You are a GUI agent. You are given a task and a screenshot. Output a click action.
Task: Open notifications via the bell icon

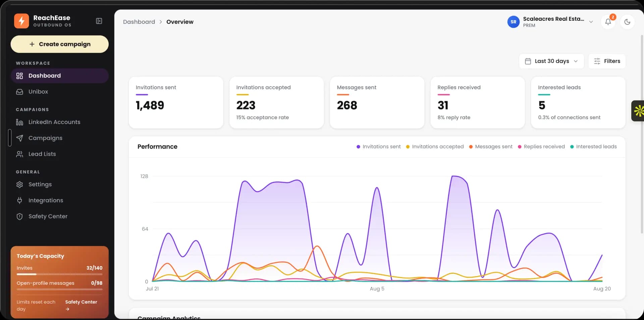(x=608, y=22)
